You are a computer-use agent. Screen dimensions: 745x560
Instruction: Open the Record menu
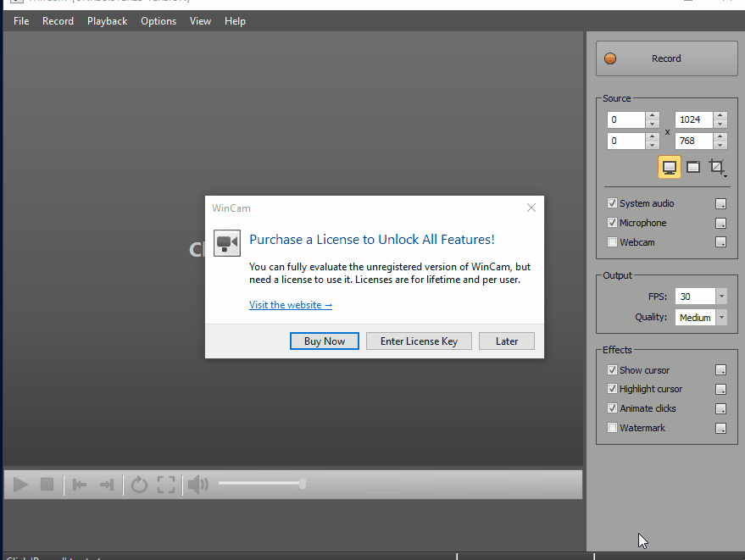pyautogui.click(x=58, y=21)
